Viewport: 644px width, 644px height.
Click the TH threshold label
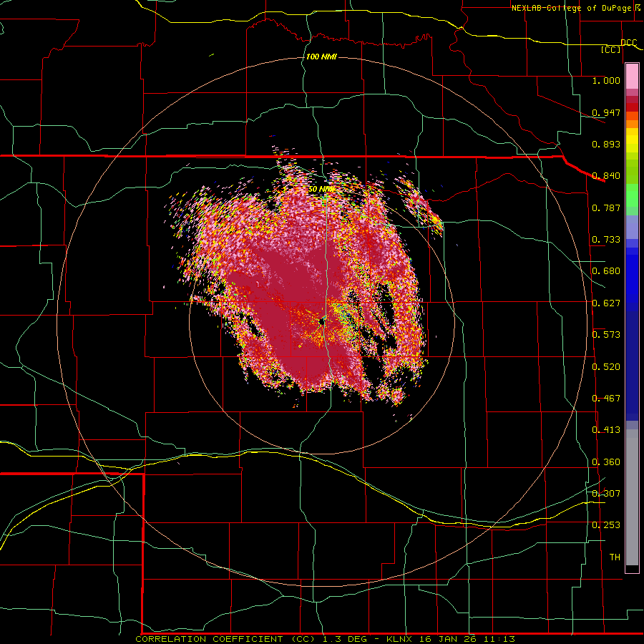[x=615, y=557]
